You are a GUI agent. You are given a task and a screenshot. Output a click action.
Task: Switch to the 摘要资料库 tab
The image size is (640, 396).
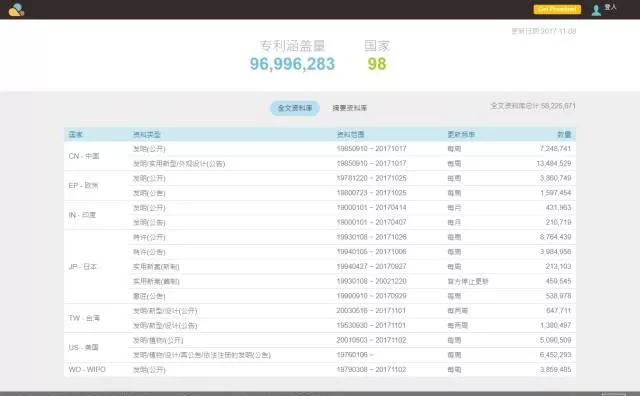click(349, 108)
